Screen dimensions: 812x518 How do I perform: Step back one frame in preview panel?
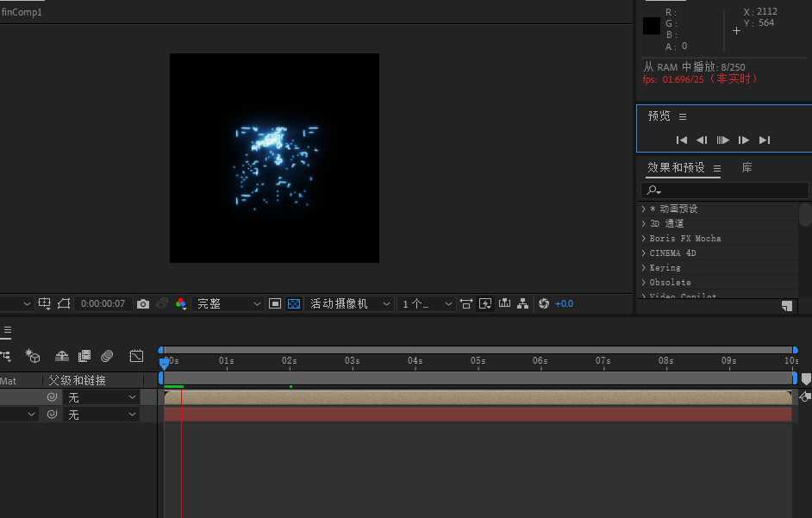click(x=702, y=140)
